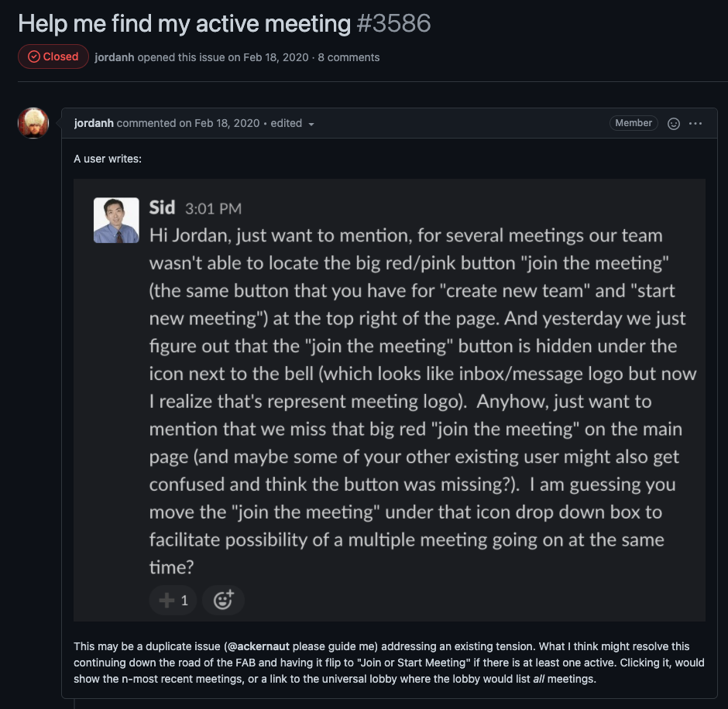Click the Member badge
This screenshot has width=728, height=709.
(634, 122)
